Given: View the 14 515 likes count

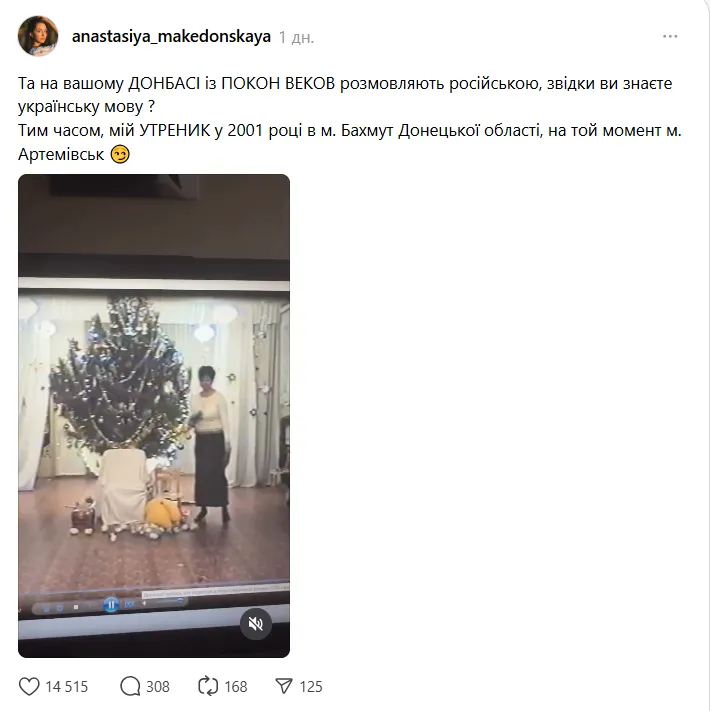Looking at the screenshot, I should [67, 687].
